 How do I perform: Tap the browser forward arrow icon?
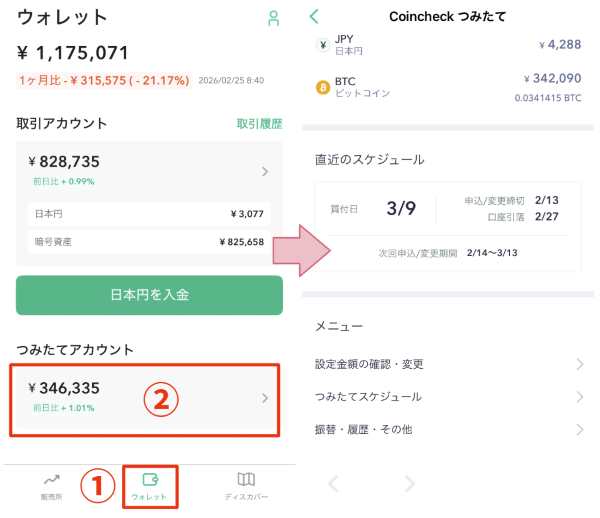(x=408, y=484)
